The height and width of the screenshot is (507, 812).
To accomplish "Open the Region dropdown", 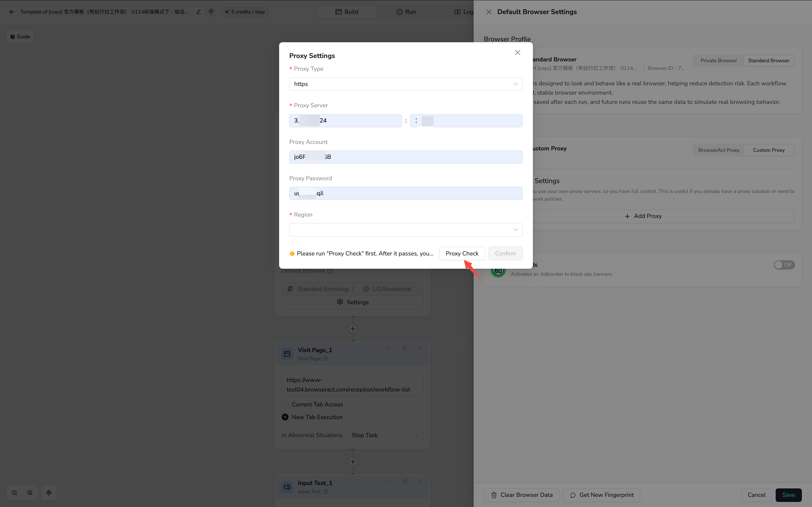I will coord(405,230).
